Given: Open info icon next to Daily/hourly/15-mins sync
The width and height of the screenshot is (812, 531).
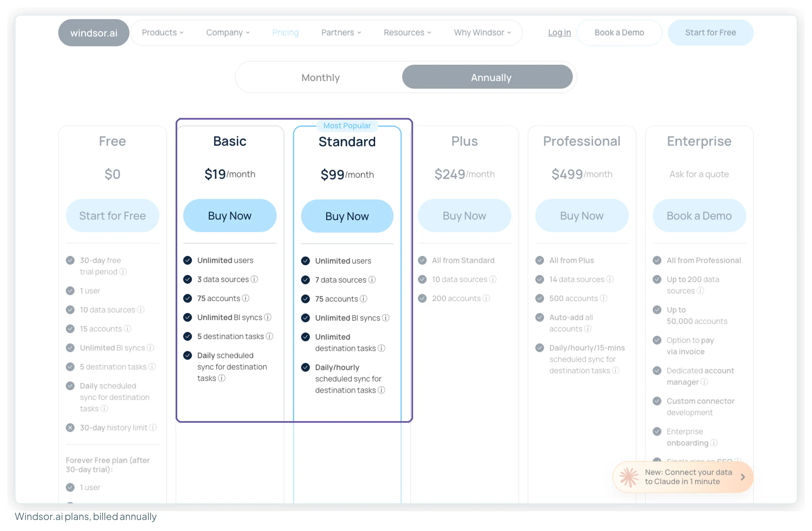Looking at the screenshot, I should [616, 370].
